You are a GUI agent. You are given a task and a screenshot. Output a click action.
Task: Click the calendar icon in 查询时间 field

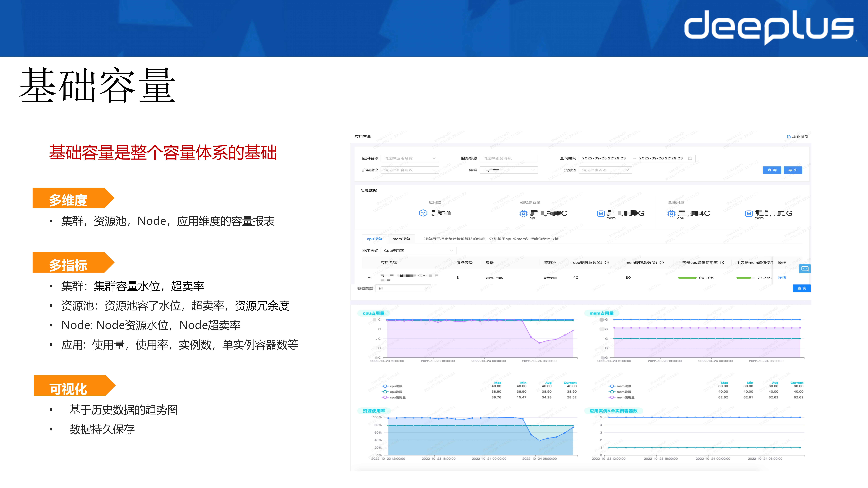point(690,158)
